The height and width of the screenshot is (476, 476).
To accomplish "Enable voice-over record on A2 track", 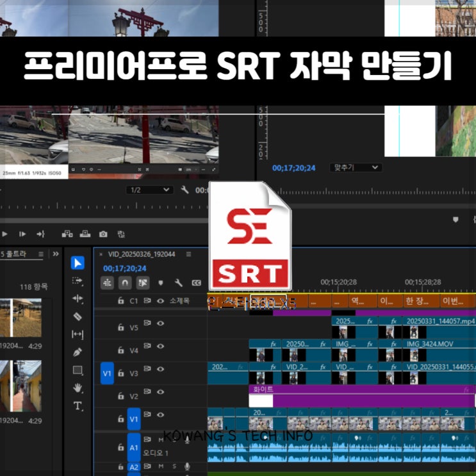I will [x=187, y=466].
